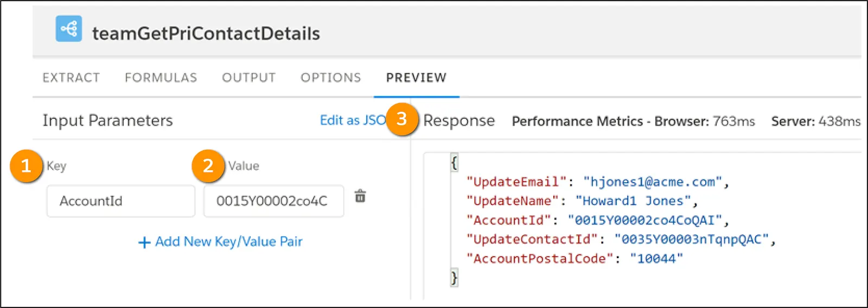Viewport: 868px width, 308px height.
Task: Click Add New Key/Value Pair
Action: click(220, 242)
